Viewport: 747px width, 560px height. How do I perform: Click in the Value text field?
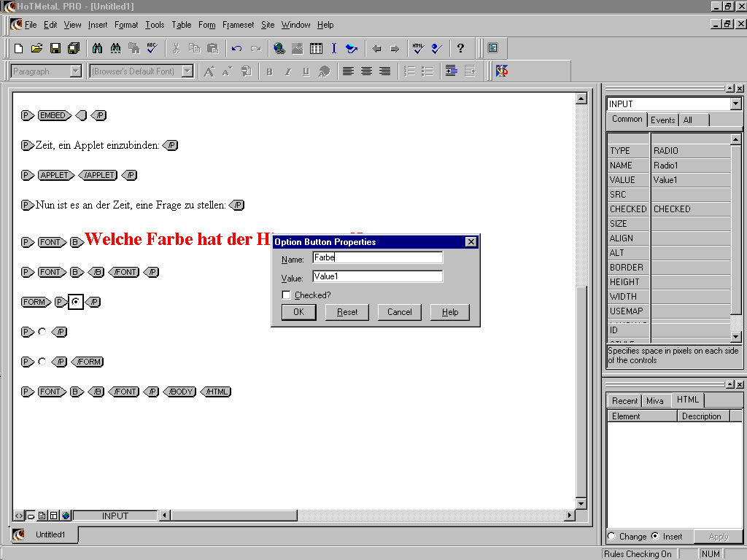(377, 276)
